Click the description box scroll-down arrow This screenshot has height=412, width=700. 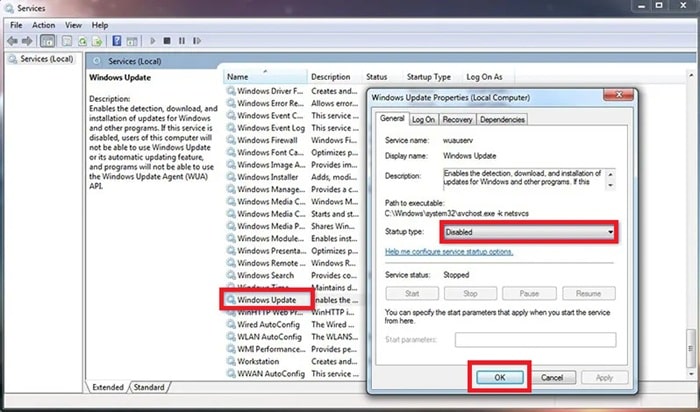click(x=610, y=185)
